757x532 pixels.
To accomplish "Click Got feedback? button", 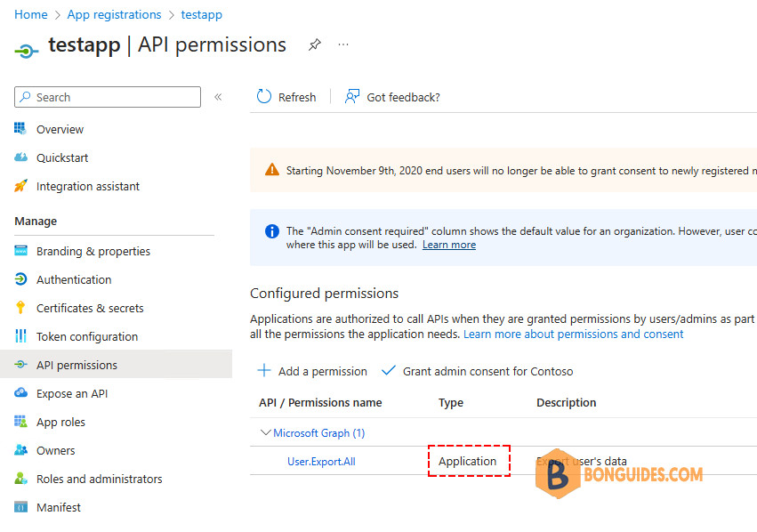I will [x=403, y=98].
